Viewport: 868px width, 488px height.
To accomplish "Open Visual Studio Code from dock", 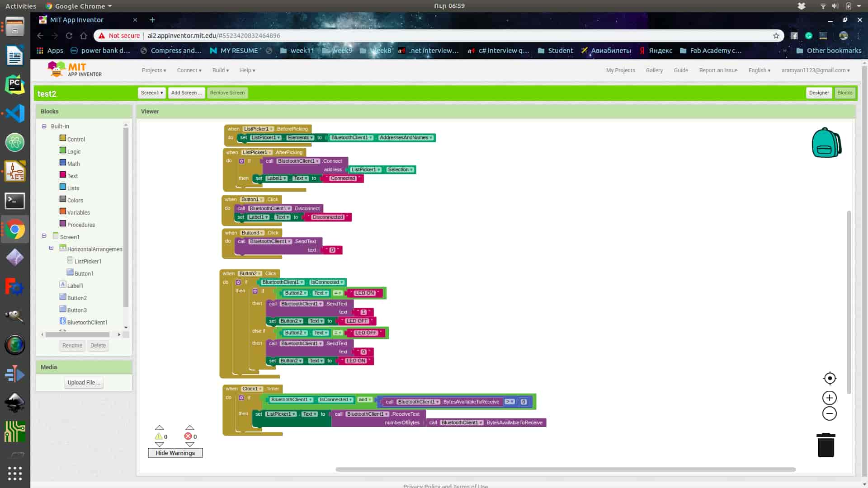I will point(15,113).
